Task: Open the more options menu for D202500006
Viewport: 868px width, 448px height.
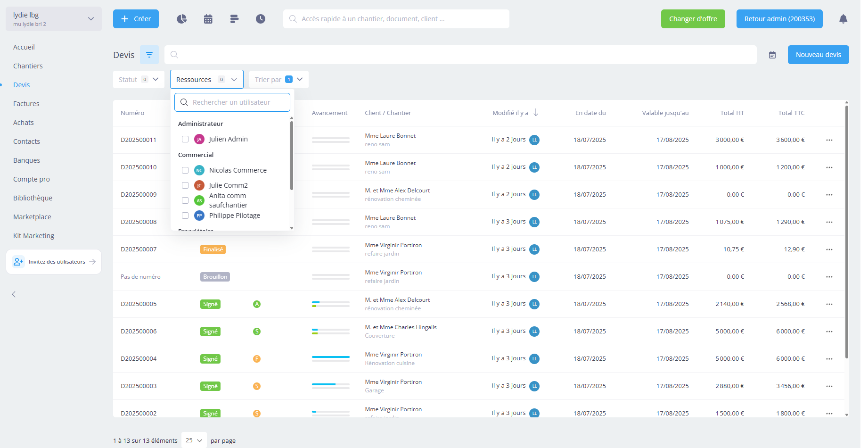Action: pos(829,332)
